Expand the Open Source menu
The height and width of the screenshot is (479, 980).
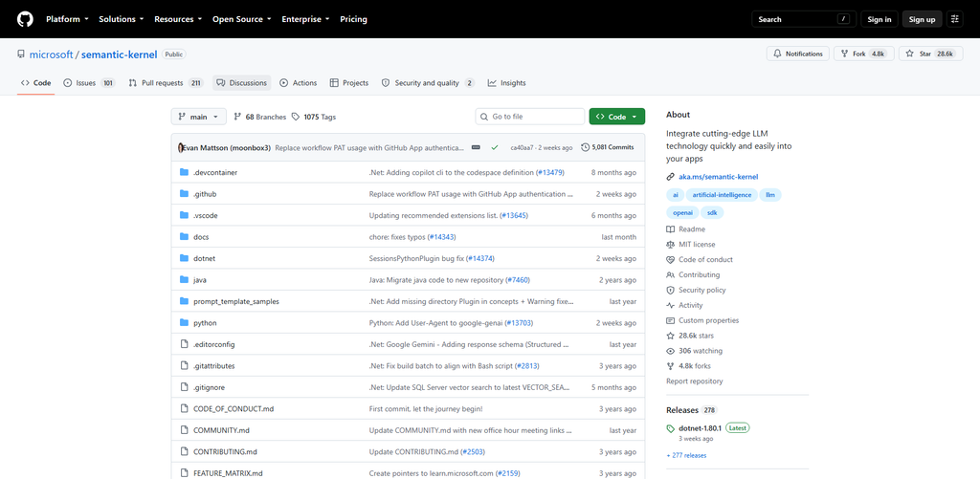tap(242, 19)
